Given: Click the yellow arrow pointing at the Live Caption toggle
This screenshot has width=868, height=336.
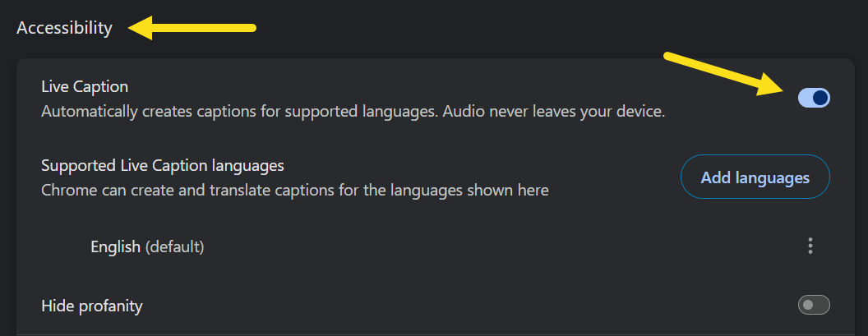Looking at the screenshot, I should [x=728, y=74].
